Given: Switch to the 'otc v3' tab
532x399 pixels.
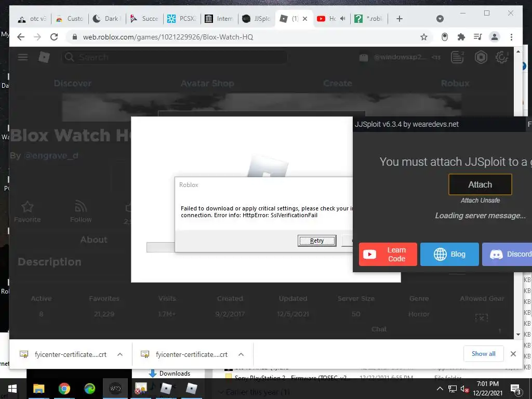Looking at the screenshot, I should pos(32,19).
